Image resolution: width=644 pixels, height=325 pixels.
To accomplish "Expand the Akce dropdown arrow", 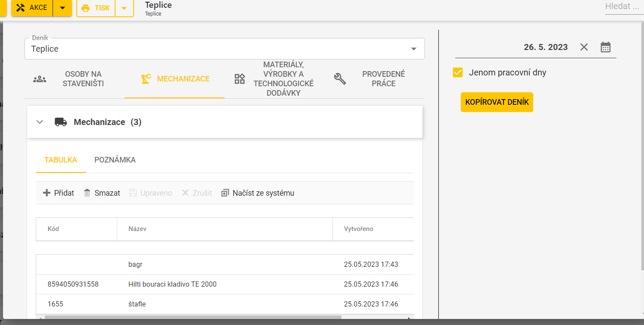I will tap(63, 8).
